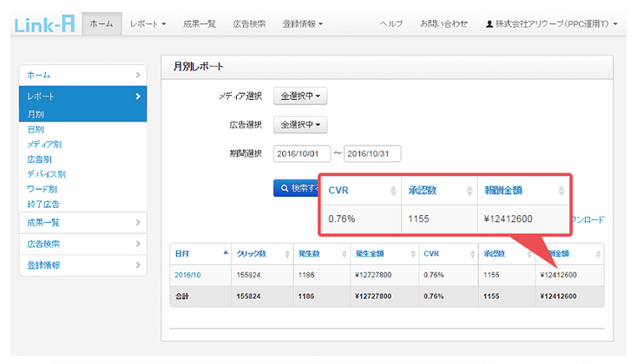This screenshot has height=364, width=637.
Task: Collapse the レポート section in sidebar
Action: click(82, 96)
